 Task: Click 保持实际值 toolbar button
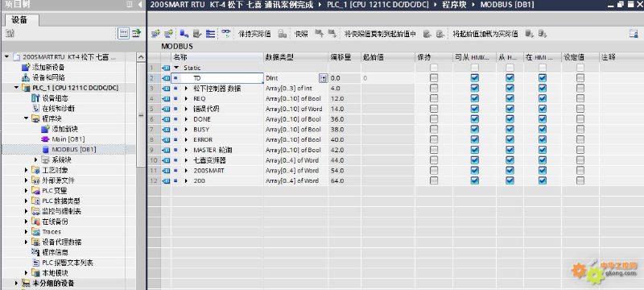(x=254, y=34)
